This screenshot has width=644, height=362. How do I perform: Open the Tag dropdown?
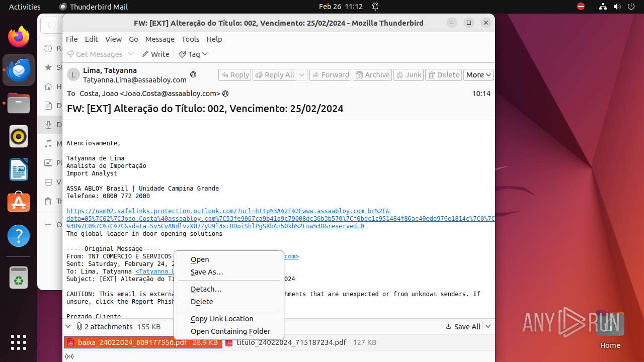[x=193, y=54]
